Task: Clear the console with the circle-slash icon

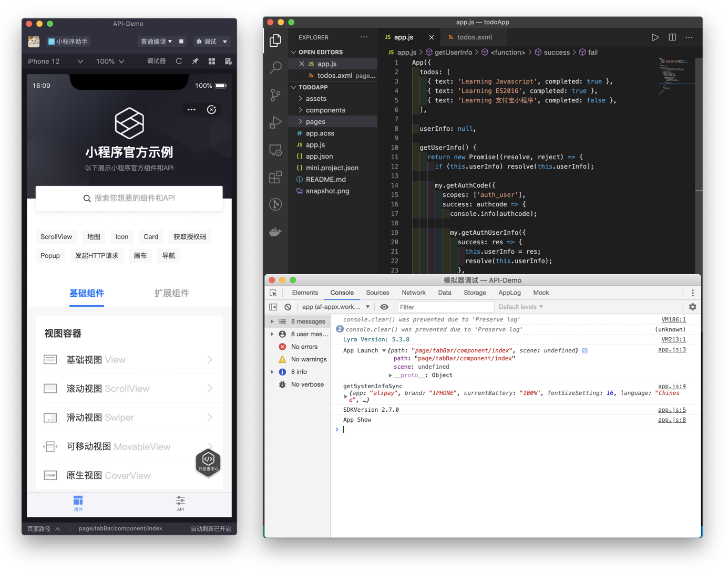Action: (287, 307)
